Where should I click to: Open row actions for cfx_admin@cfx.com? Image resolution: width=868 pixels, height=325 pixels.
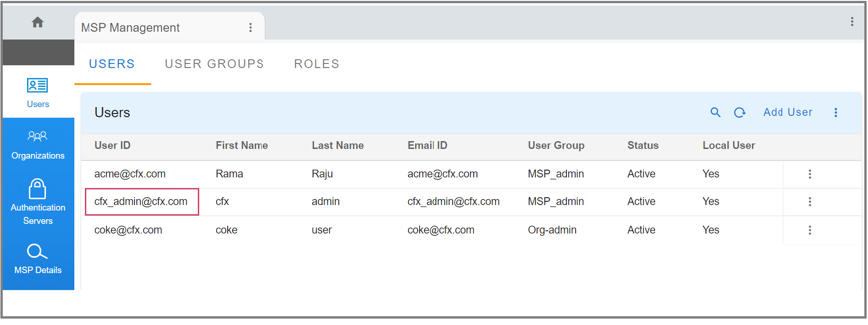point(810,201)
